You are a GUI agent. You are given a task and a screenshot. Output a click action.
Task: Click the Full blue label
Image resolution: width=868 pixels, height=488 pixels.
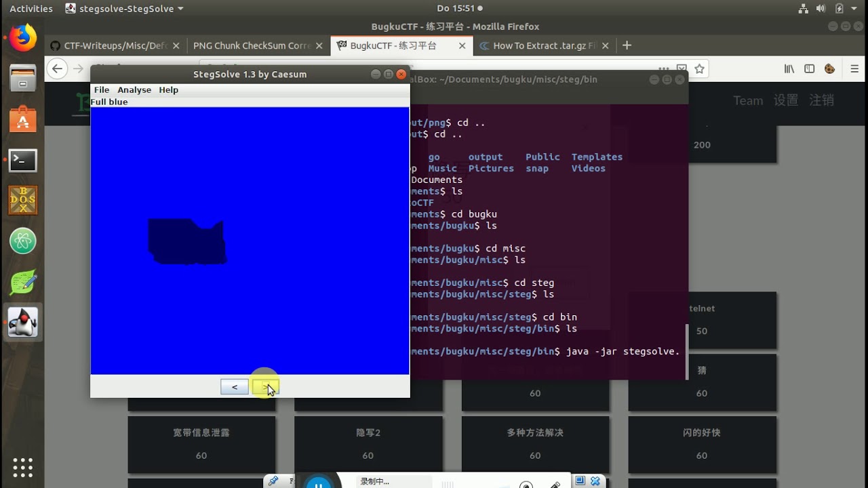click(x=109, y=102)
